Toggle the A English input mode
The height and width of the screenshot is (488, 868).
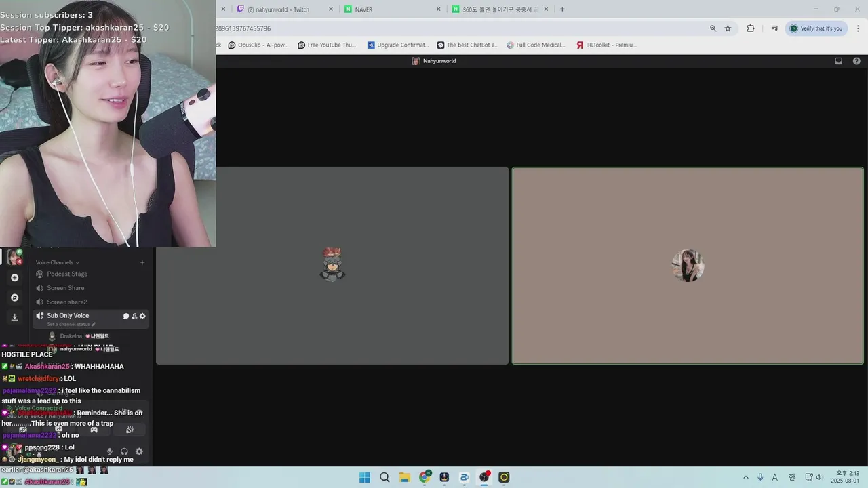coord(775,477)
